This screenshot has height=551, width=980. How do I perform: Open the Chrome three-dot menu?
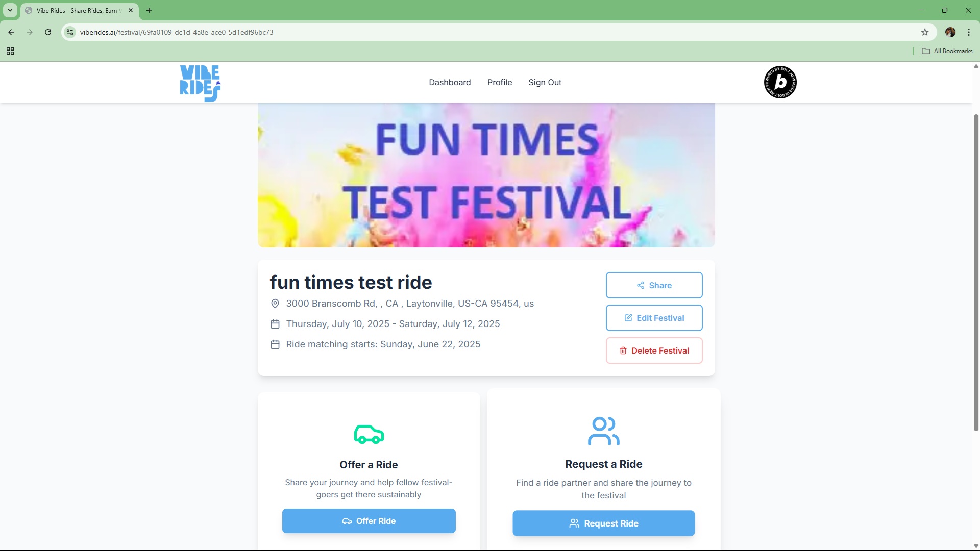point(968,32)
